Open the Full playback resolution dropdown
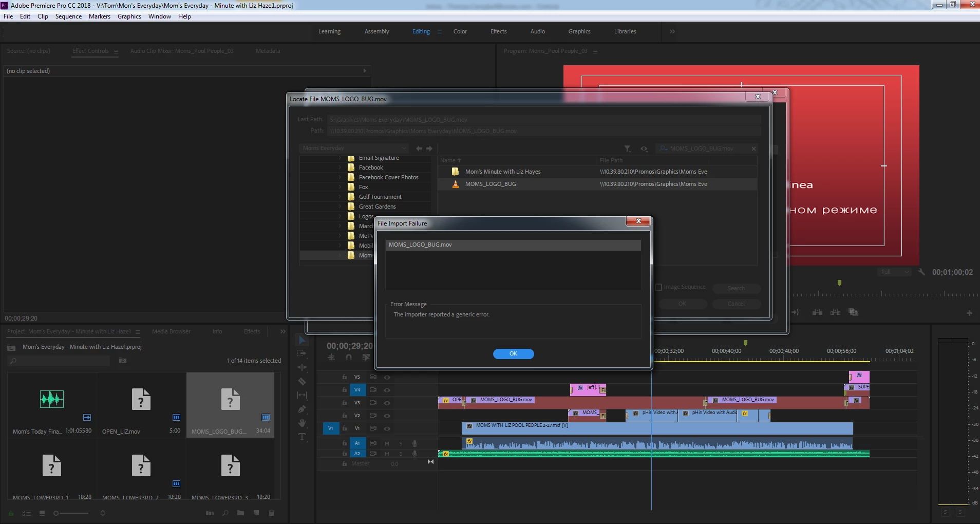Image resolution: width=980 pixels, height=524 pixels. [894, 272]
